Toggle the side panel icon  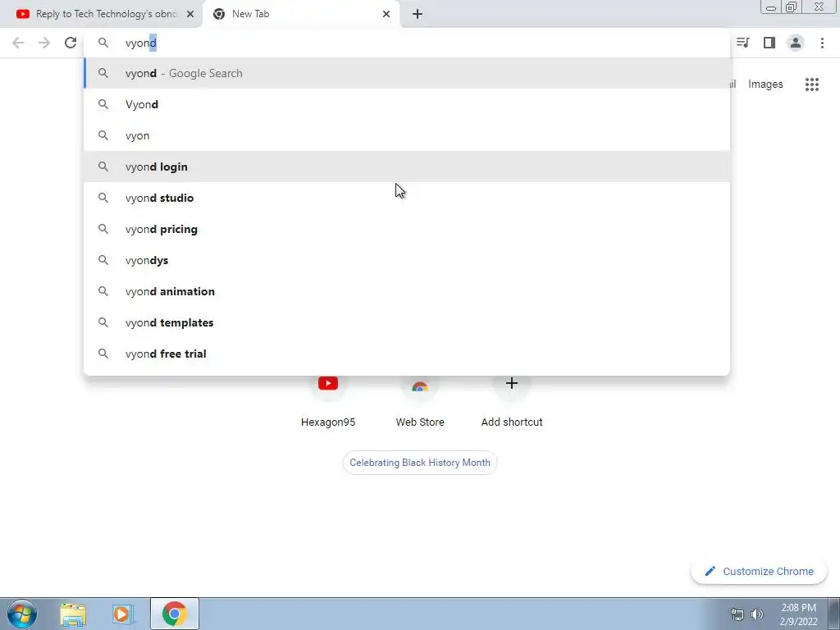click(x=769, y=43)
